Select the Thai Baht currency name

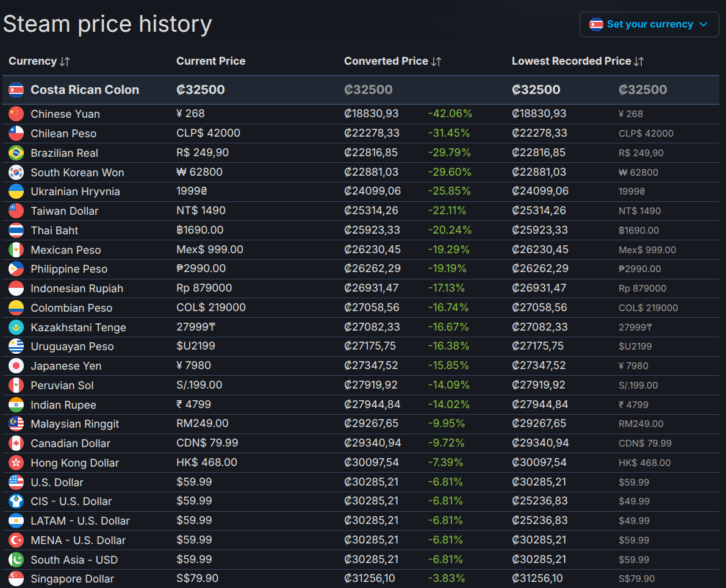(x=54, y=230)
